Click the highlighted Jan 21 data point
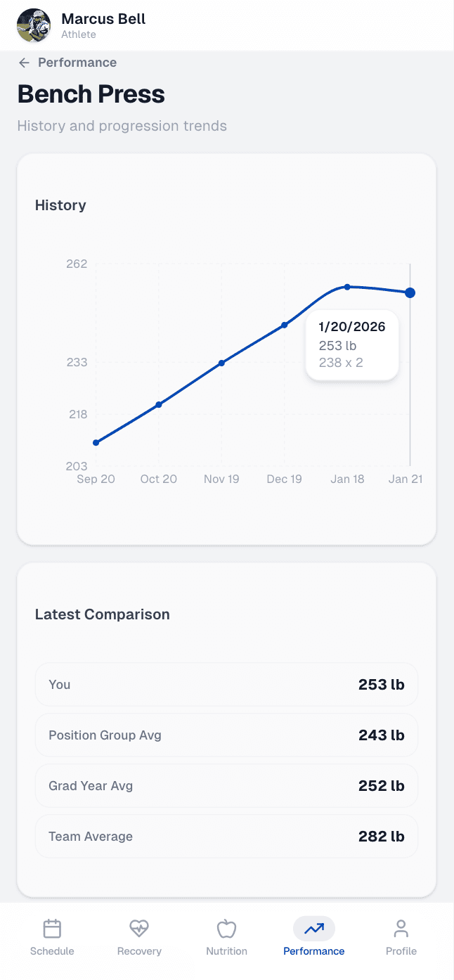Screen dimensions: 454x980 pyautogui.click(x=410, y=292)
